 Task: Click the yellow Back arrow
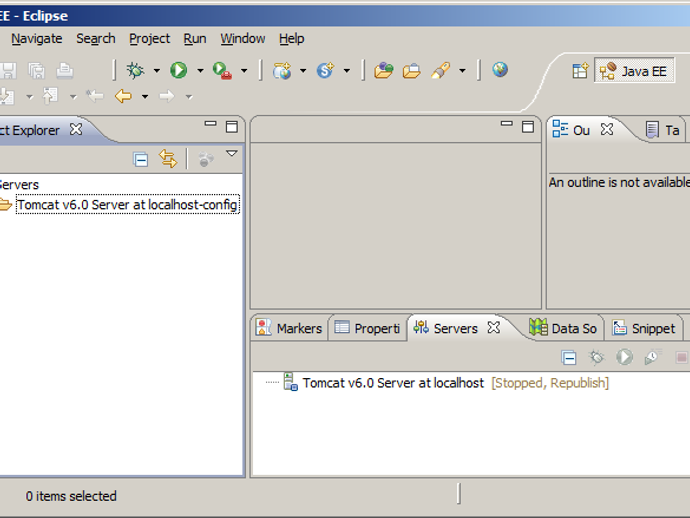pyautogui.click(x=123, y=96)
